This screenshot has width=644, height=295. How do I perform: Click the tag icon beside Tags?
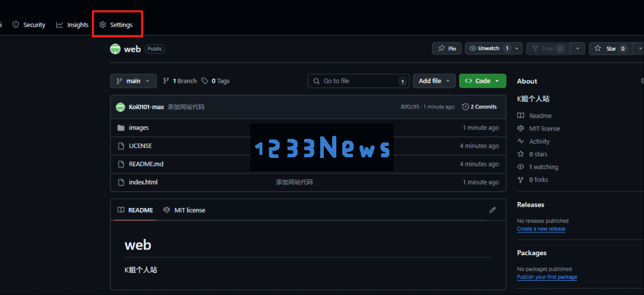tap(205, 81)
